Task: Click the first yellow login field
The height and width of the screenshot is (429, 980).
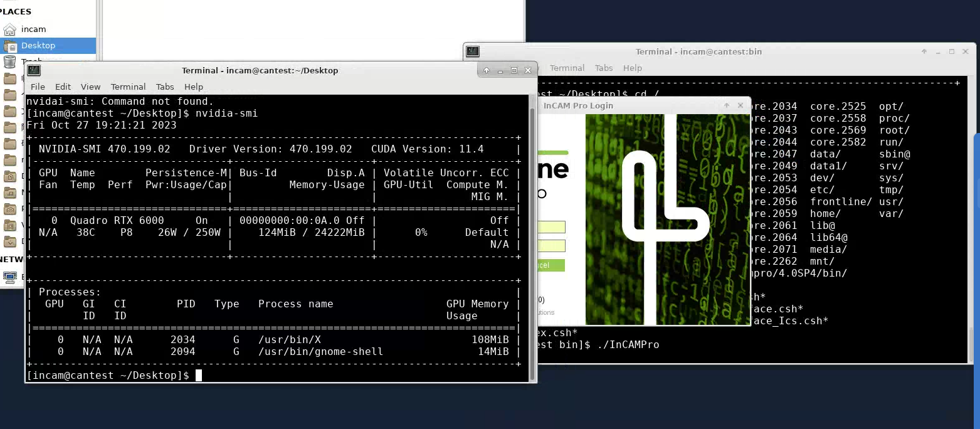Action: pos(552,226)
